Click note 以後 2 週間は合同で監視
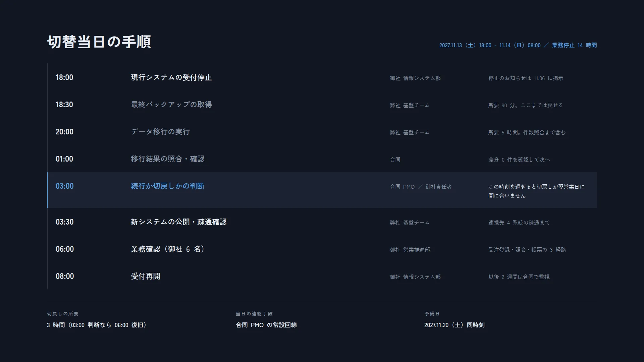The image size is (644, 362). (x=519, y=277)
